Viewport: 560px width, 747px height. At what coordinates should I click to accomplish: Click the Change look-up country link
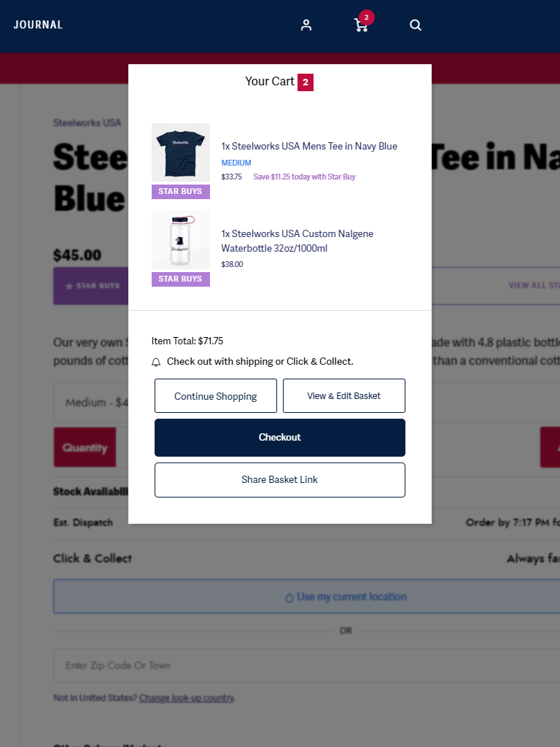point(187,698)
